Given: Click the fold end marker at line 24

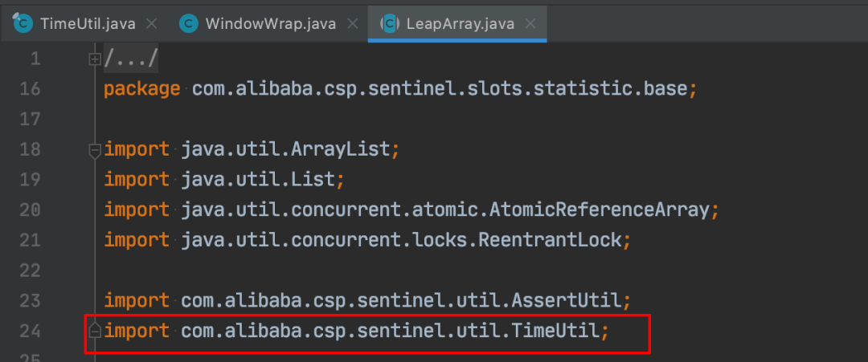Looking at the screenshot, I should click(x=95, y=331).
